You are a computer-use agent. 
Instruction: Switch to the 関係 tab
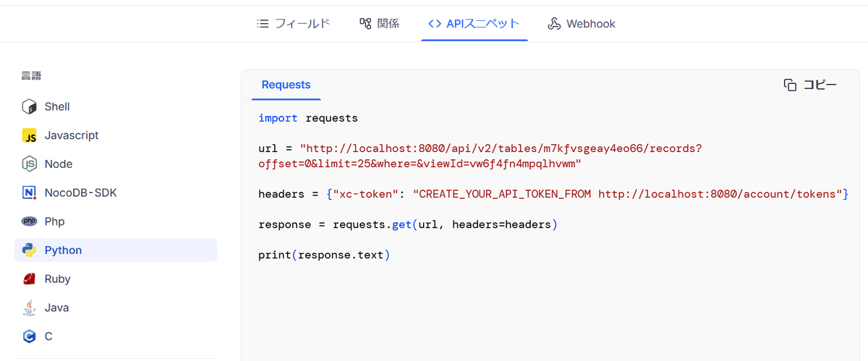379,24
